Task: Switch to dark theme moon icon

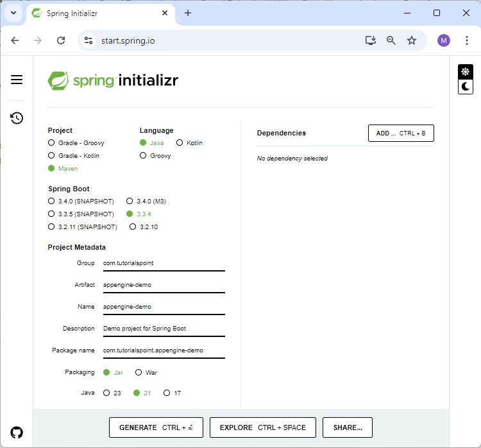Action: [466, 87]
